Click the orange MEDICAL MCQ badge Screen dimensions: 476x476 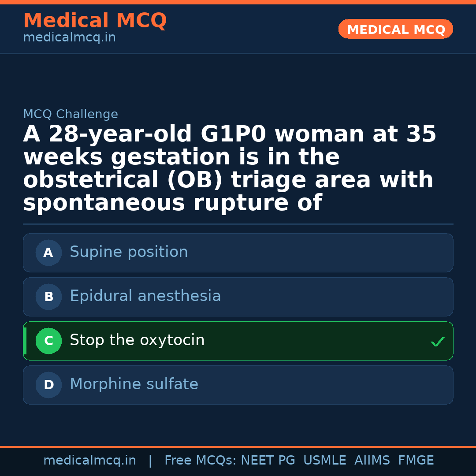tap(396, 30)
